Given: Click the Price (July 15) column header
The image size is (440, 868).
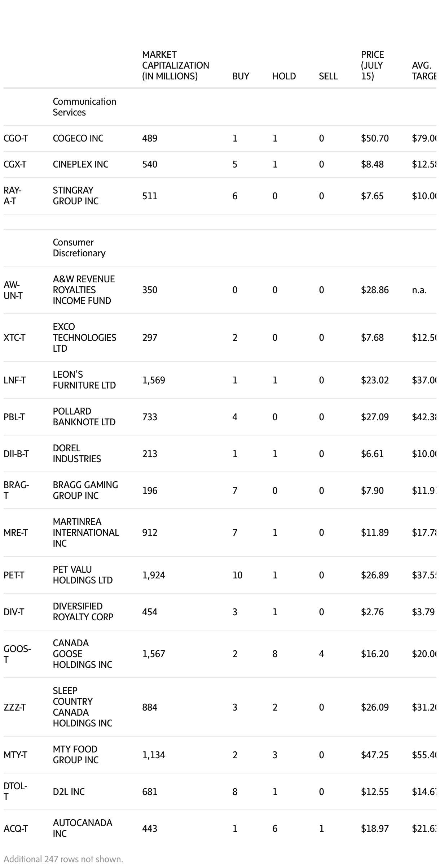Looking at the screenshot, I should tap(372, 65).
